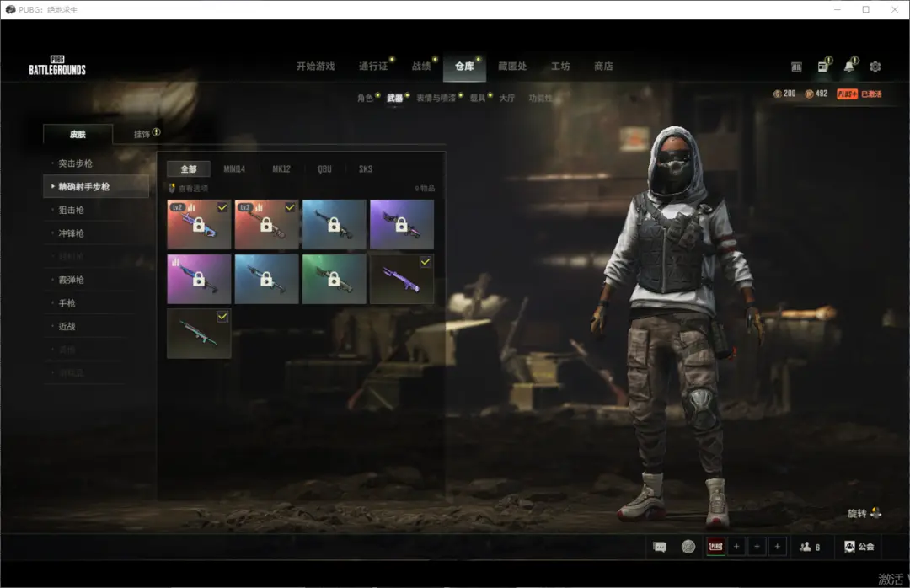The height and width of the screenshot is (588, 910).
Task: Toggle the checkmark on the Lv2 skin
Action: [x=222, y=207]
